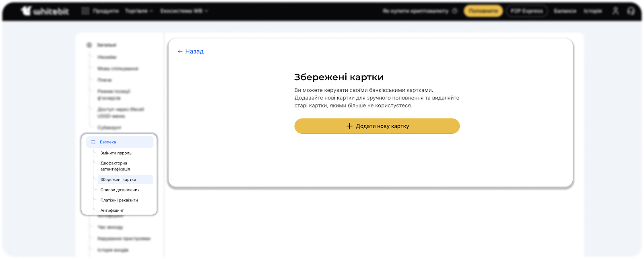644x259 pixels.
Task: Expand the Екосистема WB dropdown
Action: 184,11
